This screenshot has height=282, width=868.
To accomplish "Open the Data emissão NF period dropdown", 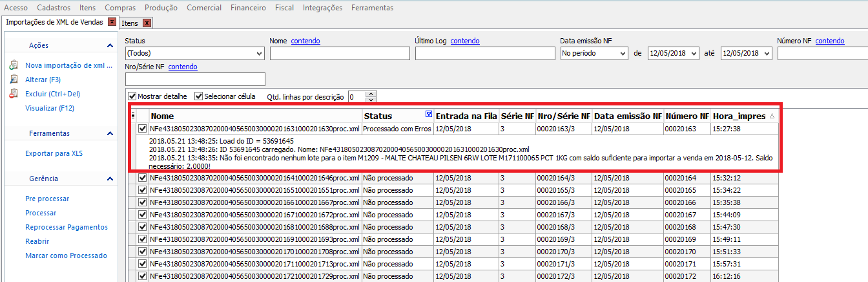I will 623,53.
